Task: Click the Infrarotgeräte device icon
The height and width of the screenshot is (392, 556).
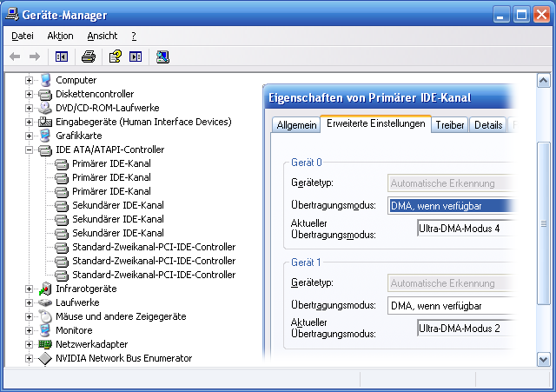Action: coord(45,289)
